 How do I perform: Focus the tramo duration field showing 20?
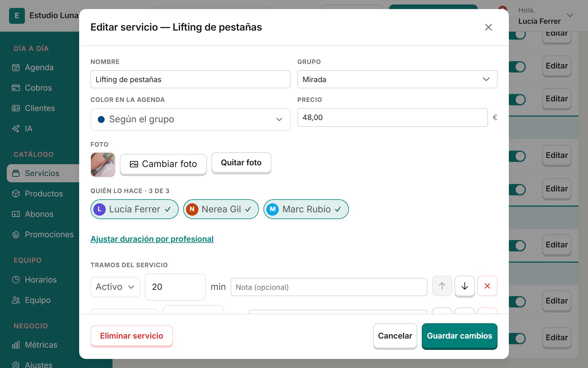pyautogui.click(x=175, y=287)
